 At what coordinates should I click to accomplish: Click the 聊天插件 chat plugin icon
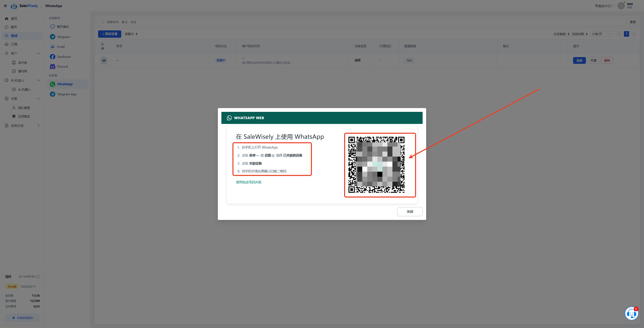coord(52,27)
